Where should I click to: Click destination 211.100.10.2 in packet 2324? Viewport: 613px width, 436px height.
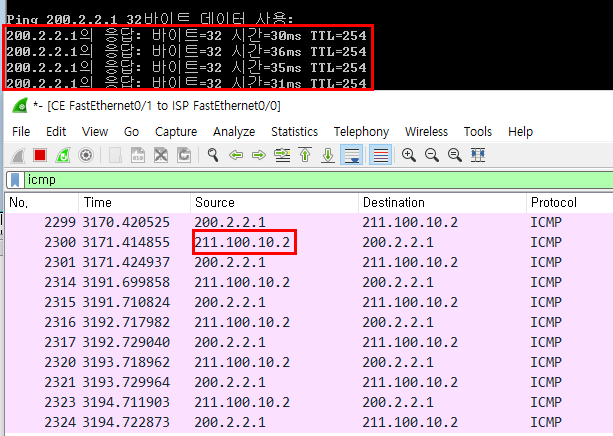410,422
